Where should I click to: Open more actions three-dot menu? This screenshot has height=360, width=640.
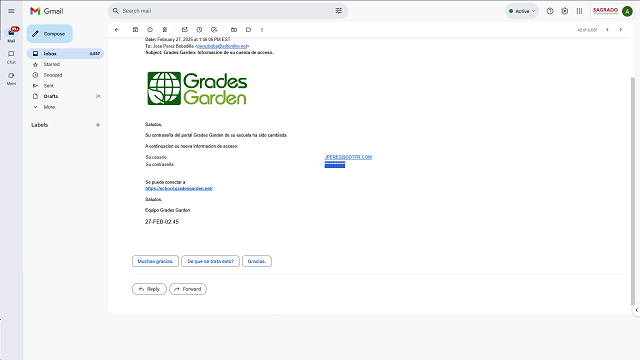pyautogui.click(x=262, y=30)
